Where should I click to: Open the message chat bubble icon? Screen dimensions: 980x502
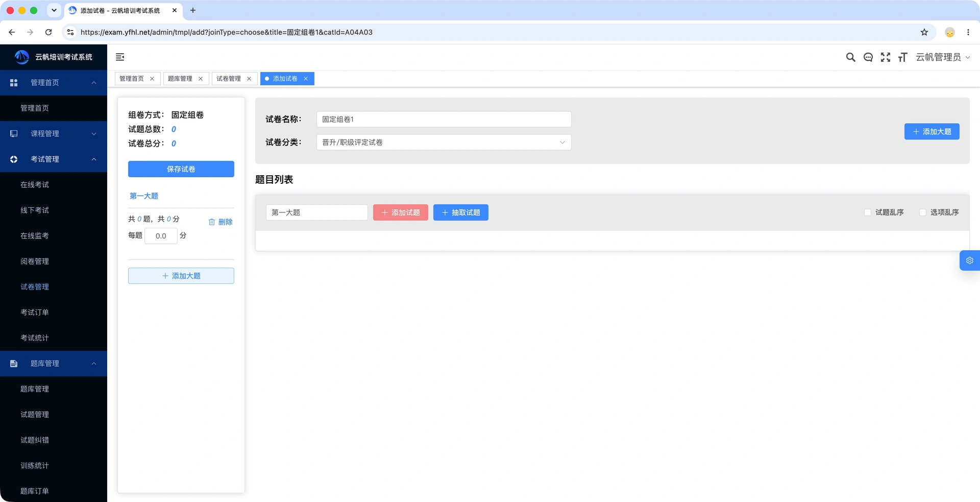[868, 57]
